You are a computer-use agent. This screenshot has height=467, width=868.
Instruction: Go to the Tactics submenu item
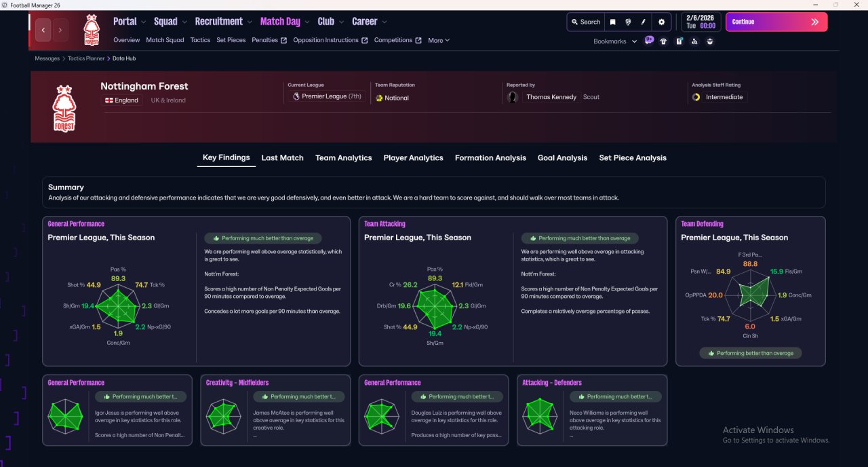coord(200,40)
